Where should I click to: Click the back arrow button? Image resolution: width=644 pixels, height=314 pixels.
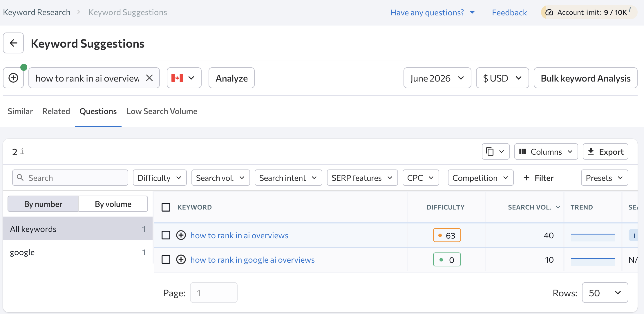pos(13,43)
